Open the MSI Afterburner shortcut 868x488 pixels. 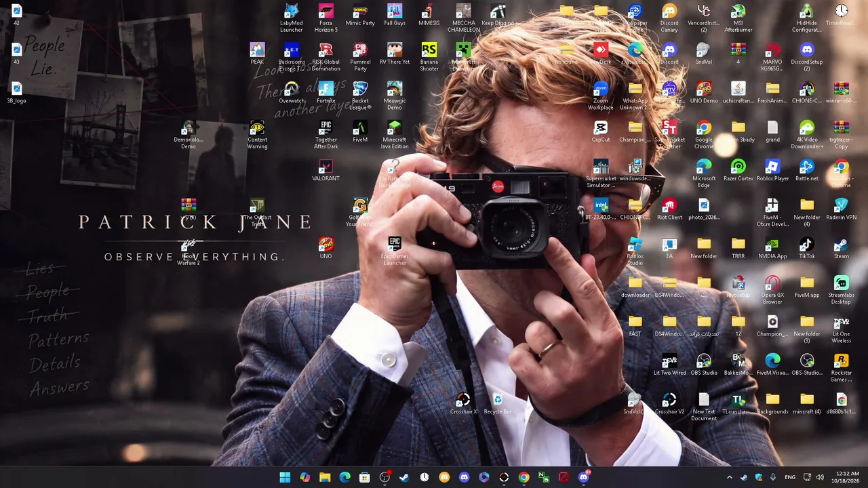[738, 18]
